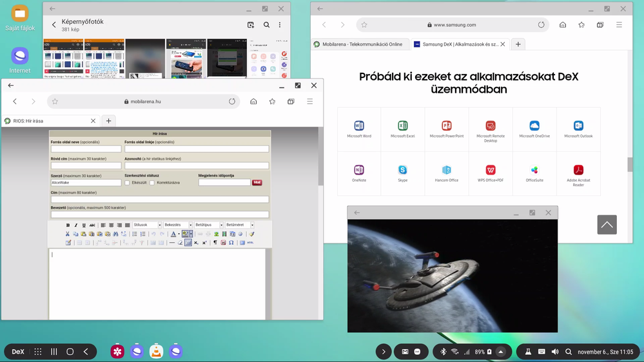Viewport: 644px width, 362px height.
Task: Add a new tab in the samsung.com browser
Action: click(x=518, y=44)
